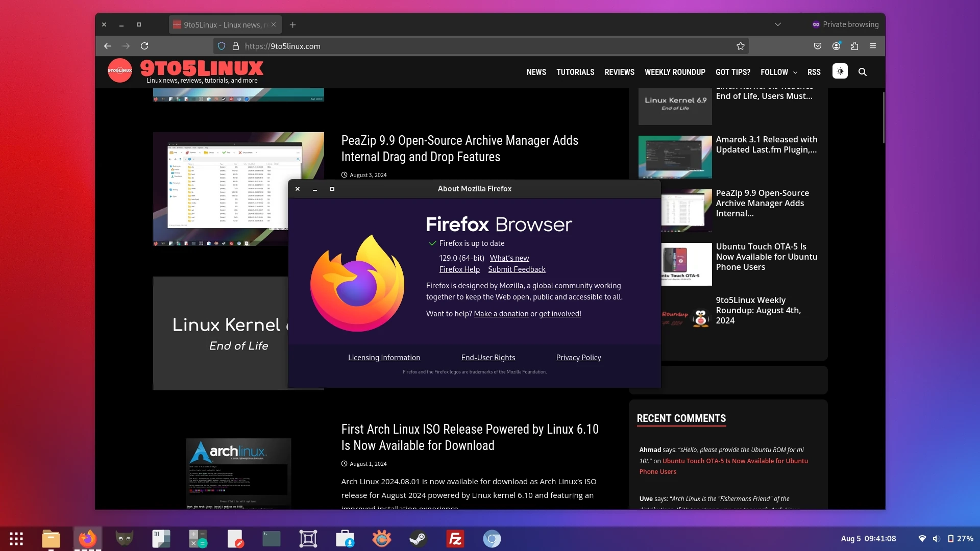This screenshot has width=980, height=551.
Task: Open the Privacy Policy link
Action: click(578, 358)
